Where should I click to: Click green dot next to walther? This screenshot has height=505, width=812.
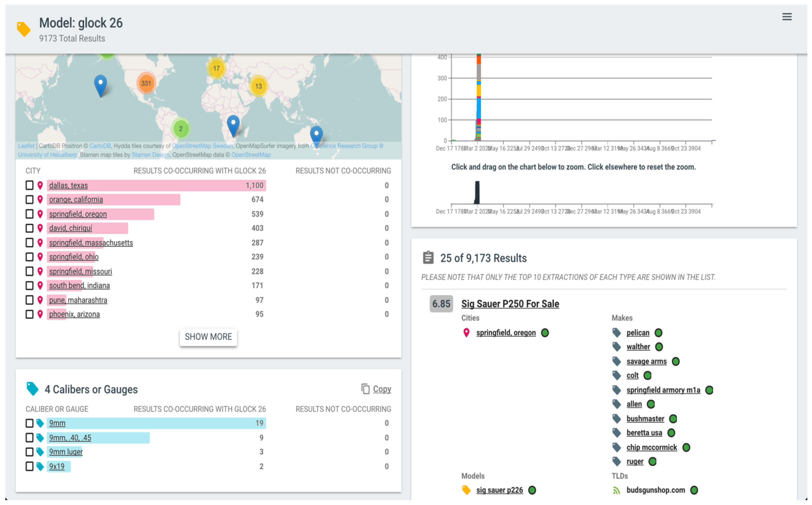659,347
